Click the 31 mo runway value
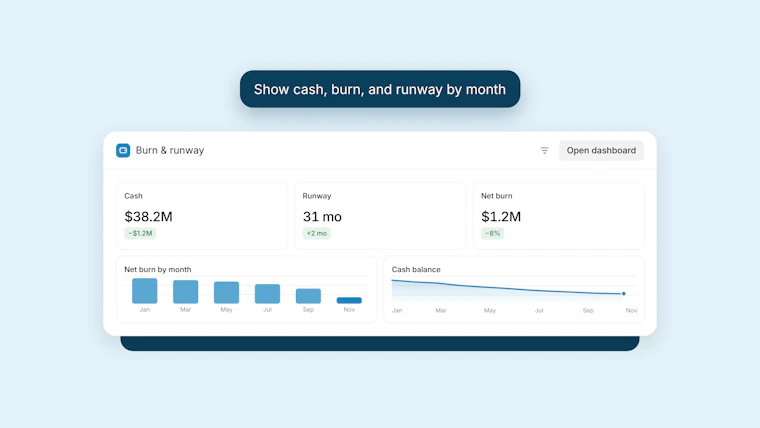 point(322,216)
